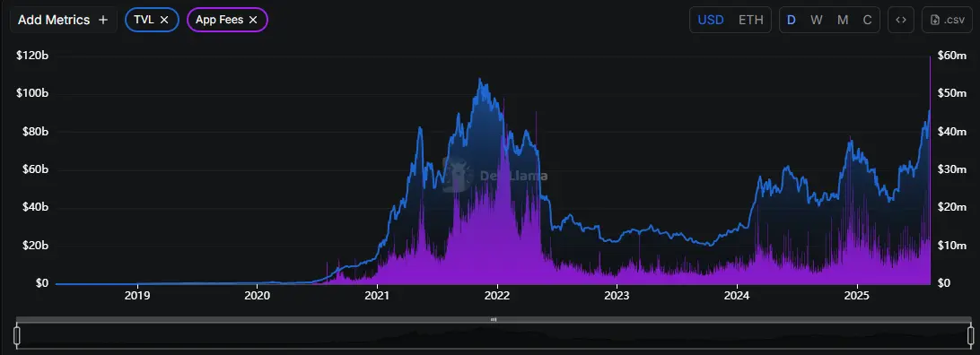The width and height of the screenshot is (980, 355).
Task: Click the $20m label on the fees axis
Action: [x=952, y=207]
